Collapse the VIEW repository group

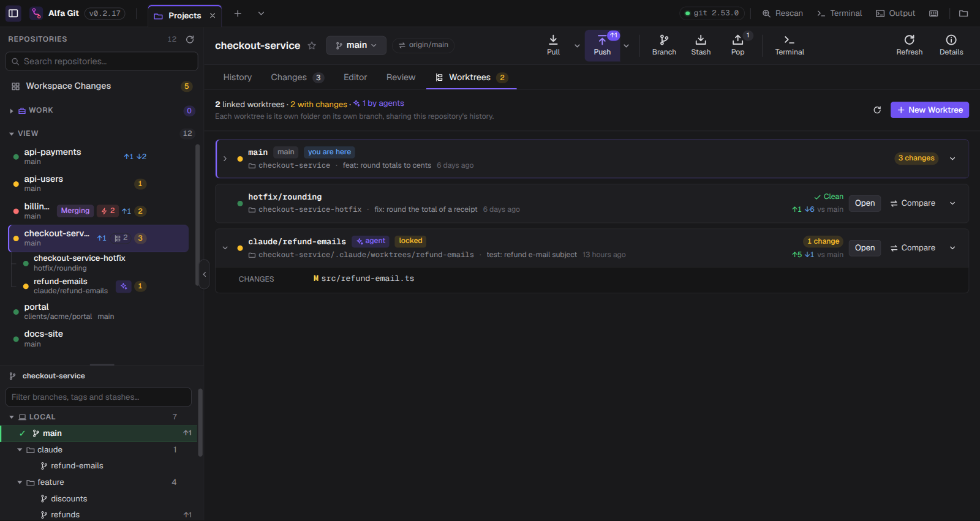[x=12, y=133]
